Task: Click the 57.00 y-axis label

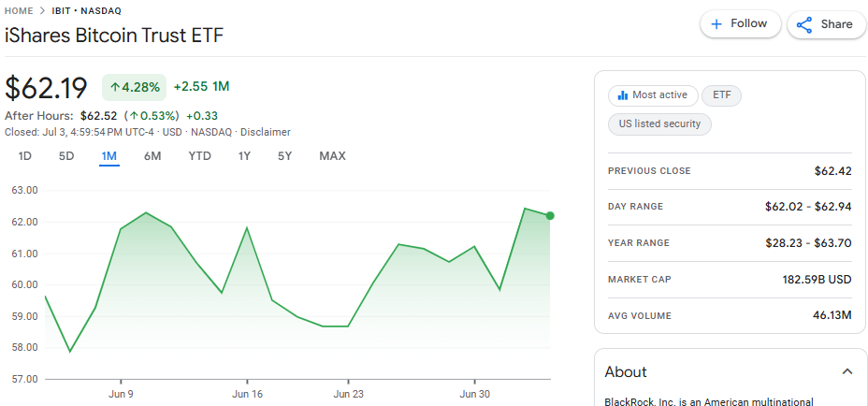Action: tap(23, 380)
